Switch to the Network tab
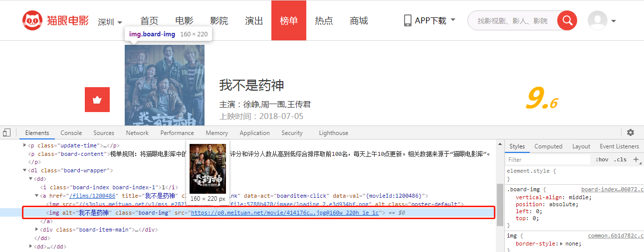This screenshot has width=644, height=252. pyautogui.click(x=137, y=133)
